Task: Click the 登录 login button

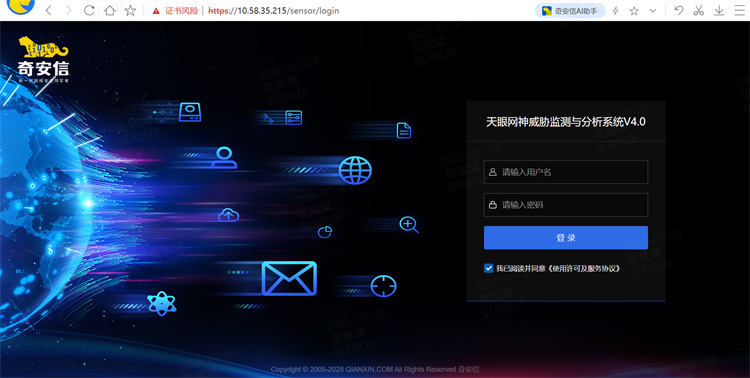Action: click(x=566, y=238)
